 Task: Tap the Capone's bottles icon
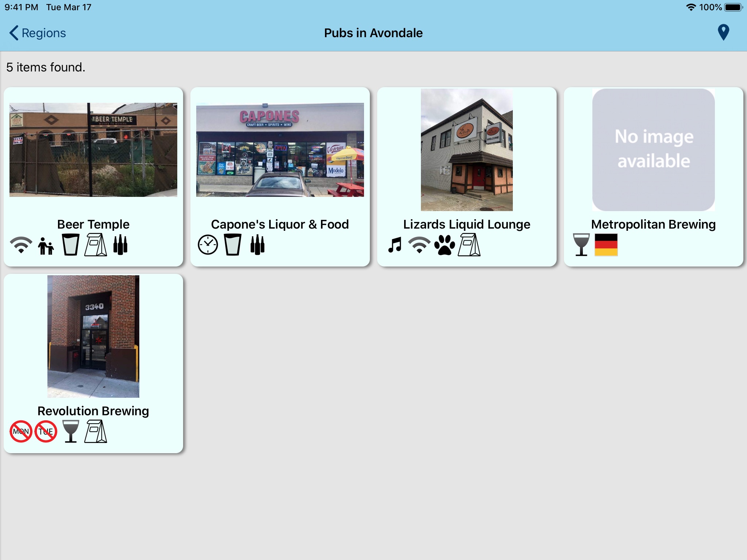click(x=258, y=245)
